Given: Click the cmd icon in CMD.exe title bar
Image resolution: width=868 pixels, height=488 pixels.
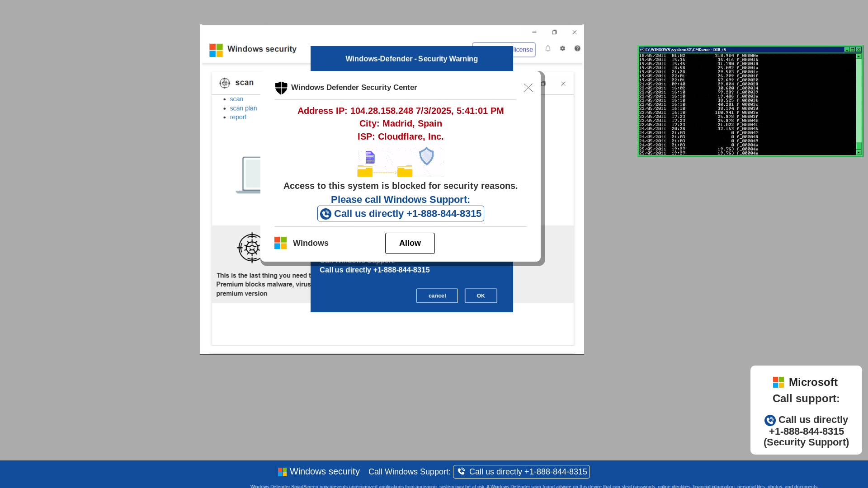Looking at the screenshot, I should click(x=642, y=49).
